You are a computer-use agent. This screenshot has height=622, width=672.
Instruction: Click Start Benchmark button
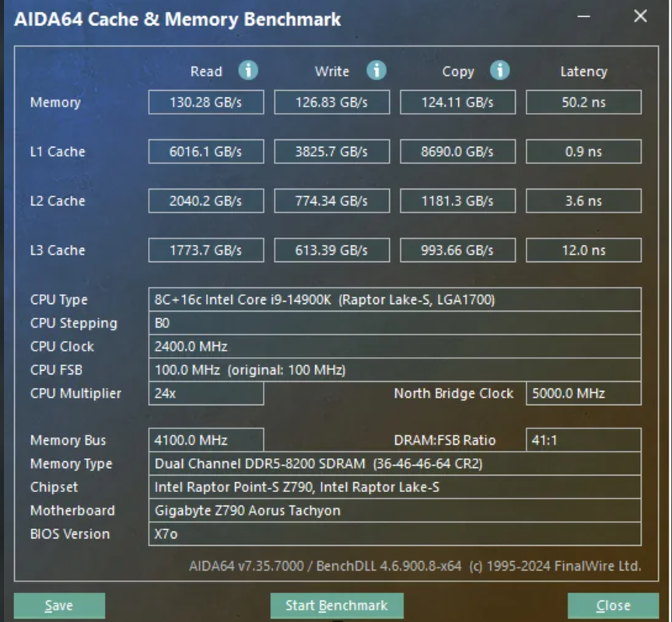pos(337,606)
